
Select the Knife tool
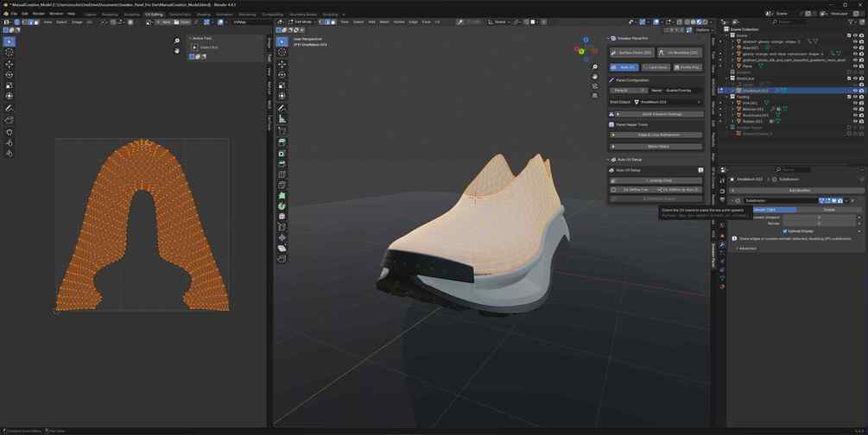tap(282, 185)
